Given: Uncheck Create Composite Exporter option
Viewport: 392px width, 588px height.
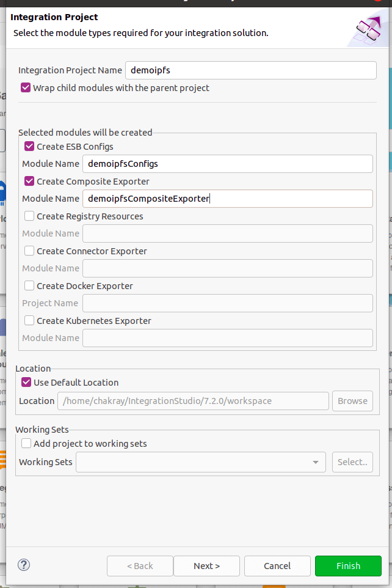Looking at the screenshot, I should point(29,182).
